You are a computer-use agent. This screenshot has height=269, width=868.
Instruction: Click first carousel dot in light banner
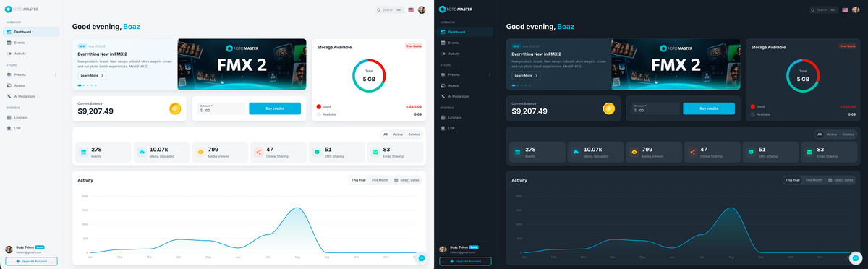[x=80, y=85]
